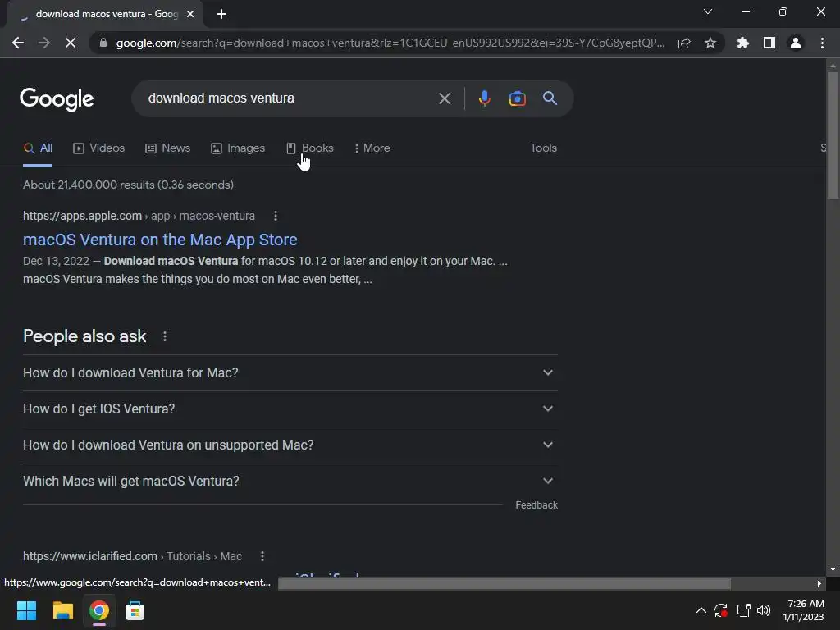Open volume speaker tray icon
840x630 pixels.
click(x=764, y=610)
